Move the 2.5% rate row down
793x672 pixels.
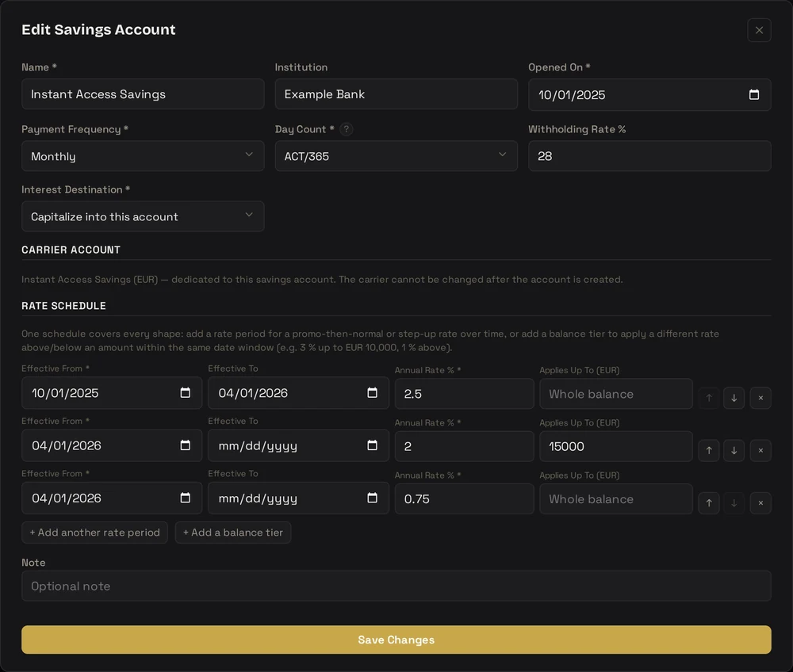pos(734,398)
